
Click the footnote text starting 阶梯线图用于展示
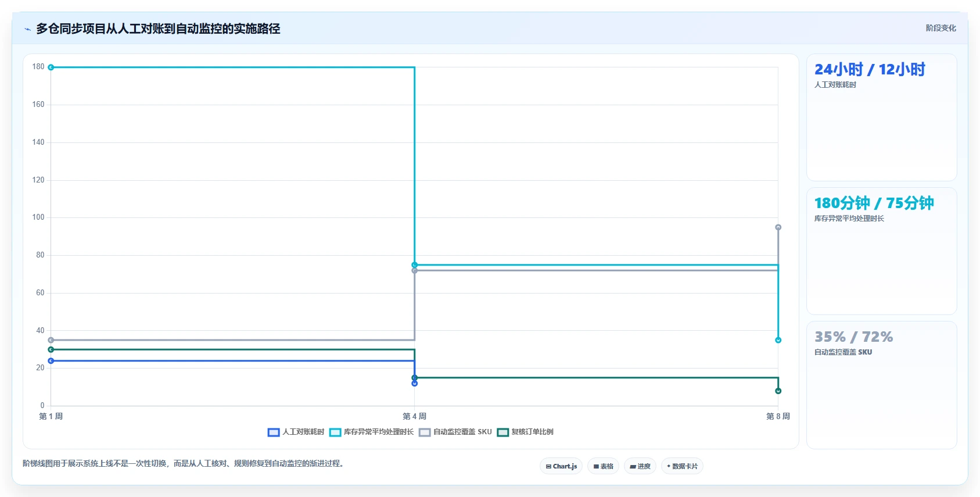click(184, 464)
